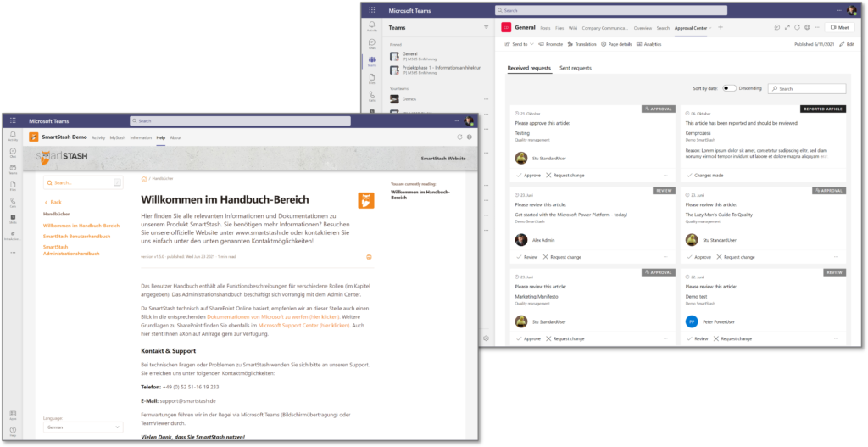Image resolution: width=868 pixels, height=447 pixels.
Task: Click Back in the Handbücher navigation
Action: (53, 202)
